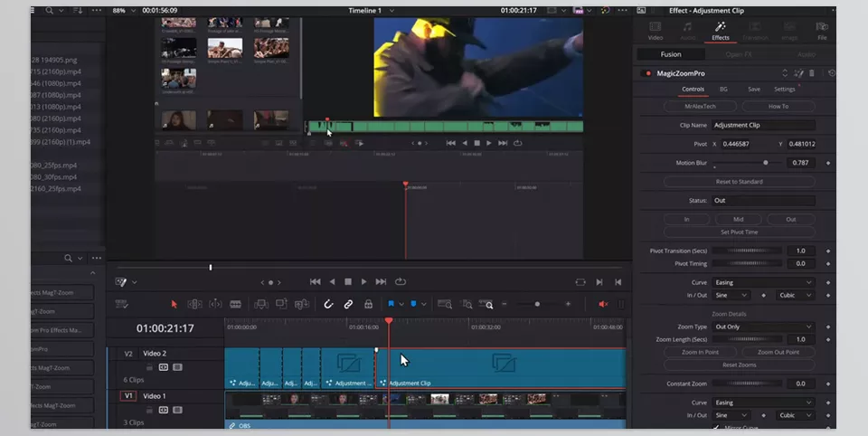Image resolution: width=868 pixels, height=436 pixels.
Task: Click the Detail Zoom icon
Action: (467, 304)
